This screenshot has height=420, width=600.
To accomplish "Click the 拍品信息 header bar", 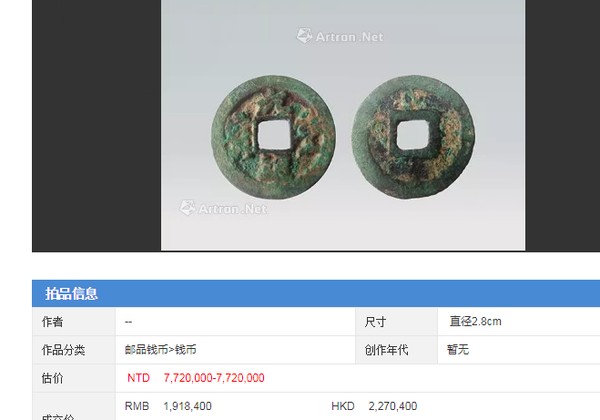I will [316, 293].
